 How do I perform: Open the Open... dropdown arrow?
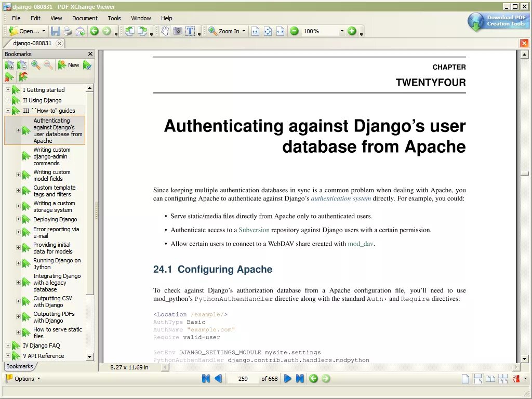coord(44,31)
